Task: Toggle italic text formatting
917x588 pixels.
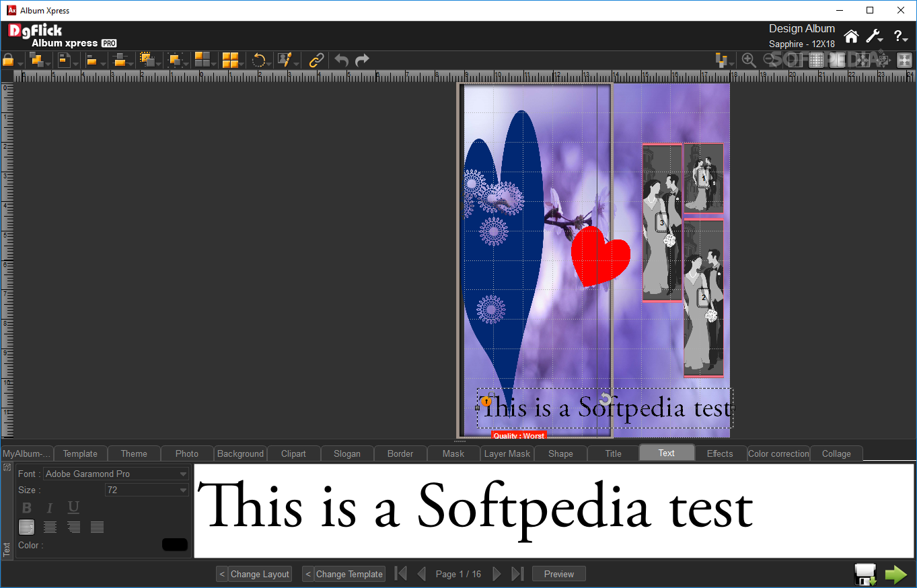Action: [x=49, y=508]
